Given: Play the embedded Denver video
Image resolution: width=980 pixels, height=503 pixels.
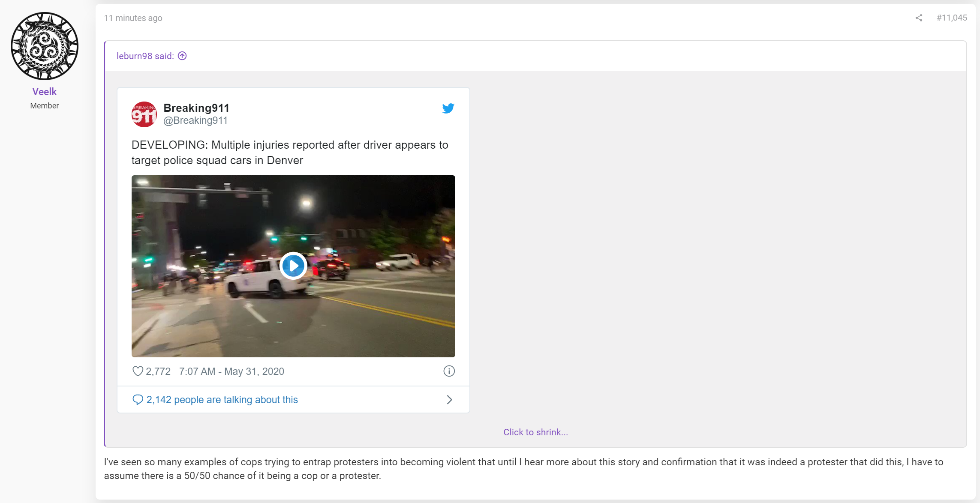Looking at the screenshot, I should (293, 266).
